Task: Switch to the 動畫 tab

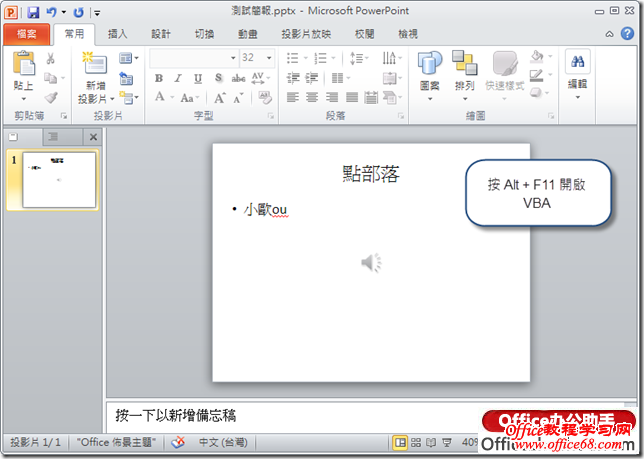Action: [x=248, y=34]
